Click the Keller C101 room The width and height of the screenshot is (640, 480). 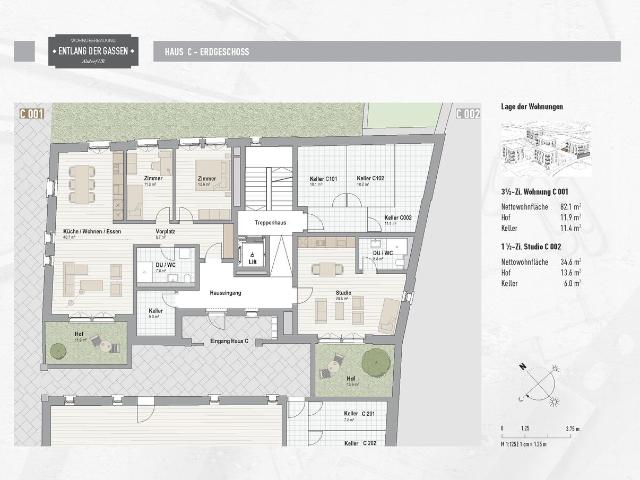point(321,179)
